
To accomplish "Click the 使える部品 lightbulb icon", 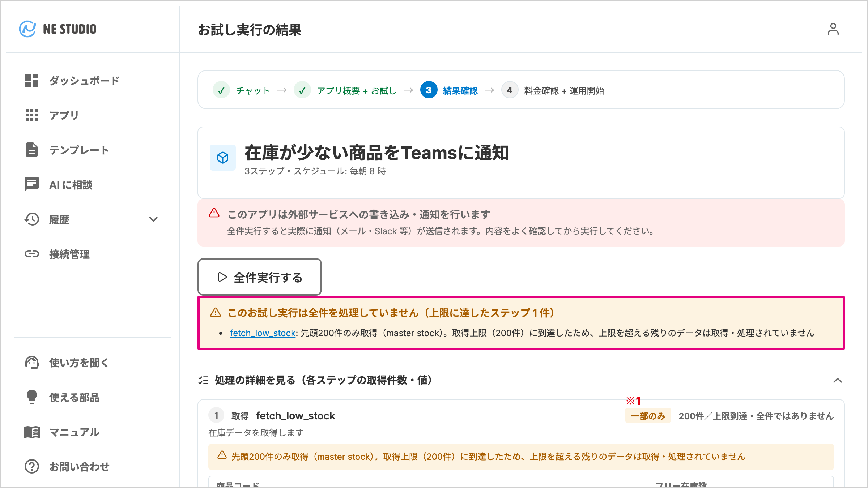I will coord(32,397).
